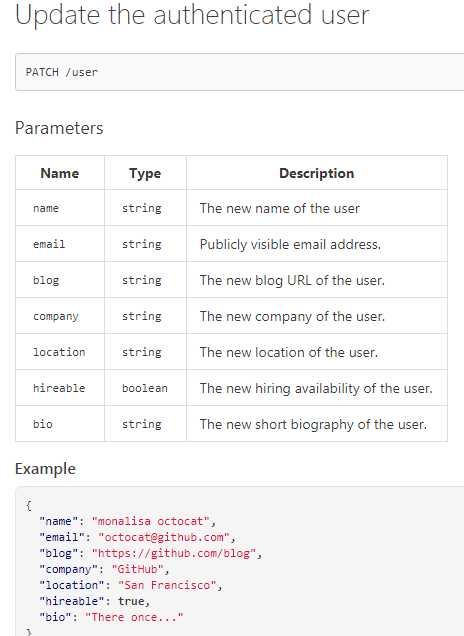
Task: Click the 'San Francisco' value in example
Action: (168, 585)
